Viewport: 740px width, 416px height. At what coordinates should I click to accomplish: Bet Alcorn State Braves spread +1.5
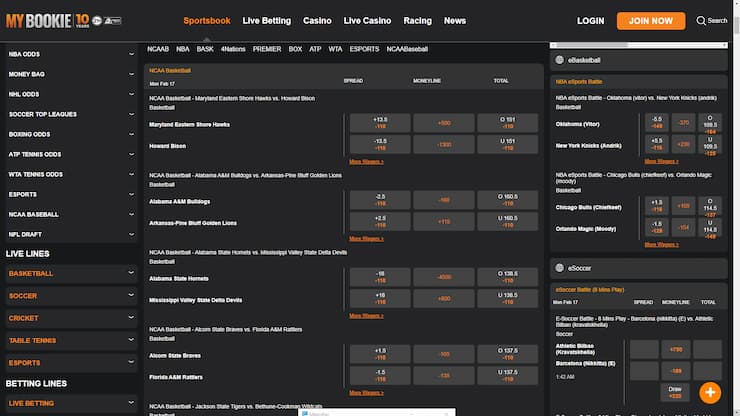380,354
